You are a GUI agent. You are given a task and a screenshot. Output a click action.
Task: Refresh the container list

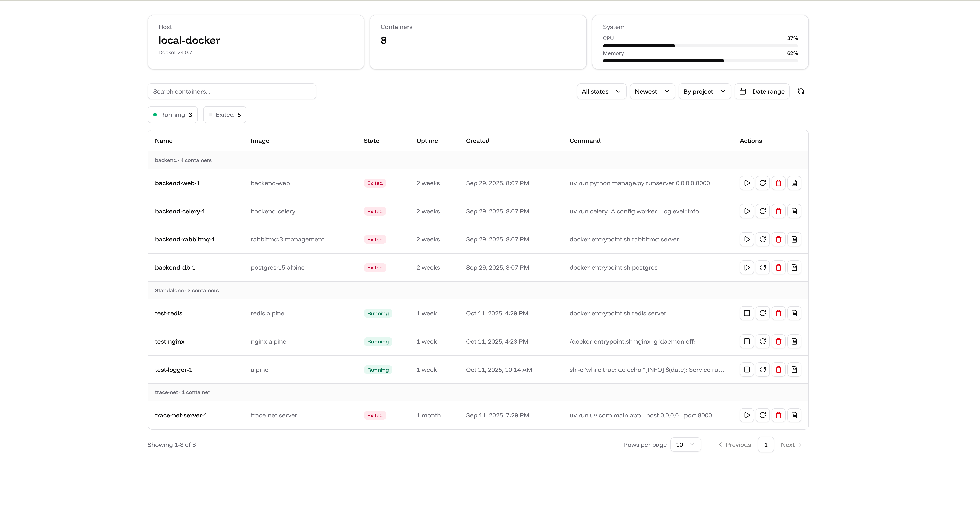(x=801, y=91)
